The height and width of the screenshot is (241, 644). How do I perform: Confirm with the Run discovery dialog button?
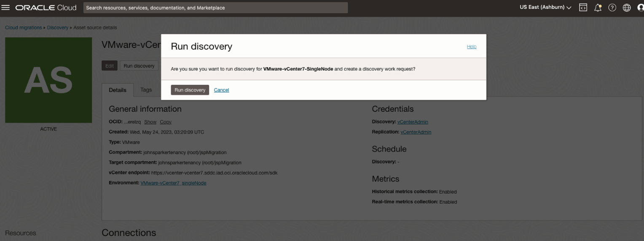pos(190,90)
